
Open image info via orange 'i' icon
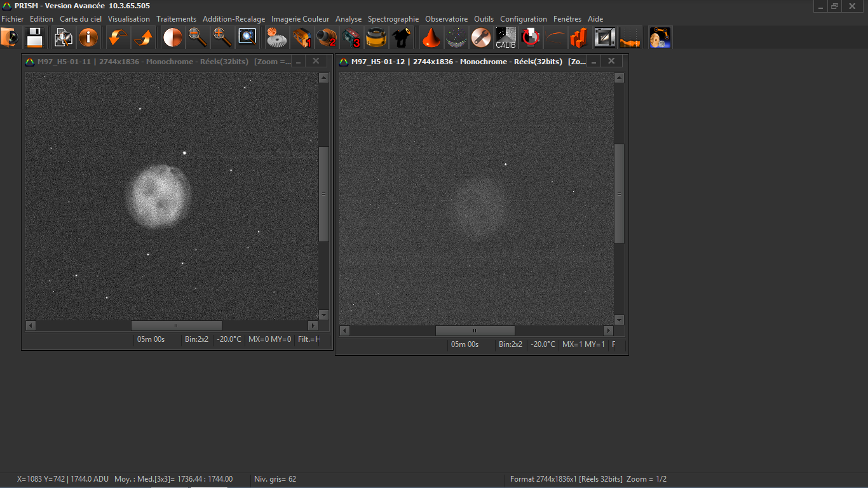click(x=88, y=38)
